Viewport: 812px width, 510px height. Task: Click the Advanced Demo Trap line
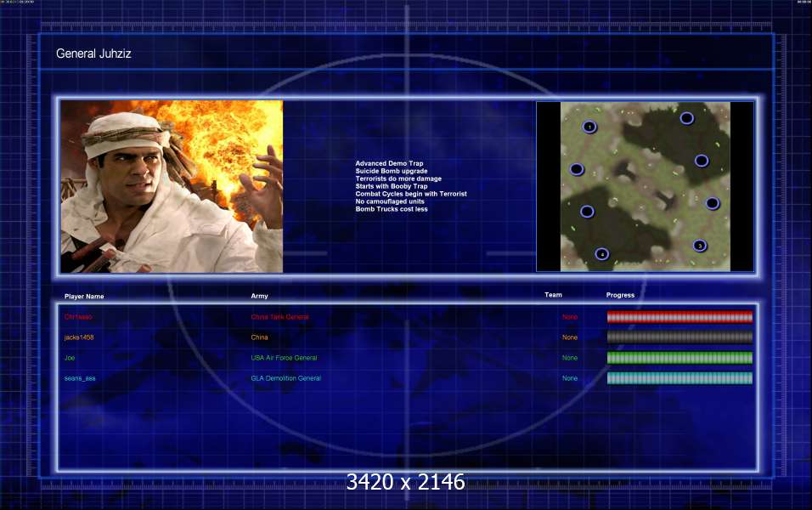click(389, 163)
